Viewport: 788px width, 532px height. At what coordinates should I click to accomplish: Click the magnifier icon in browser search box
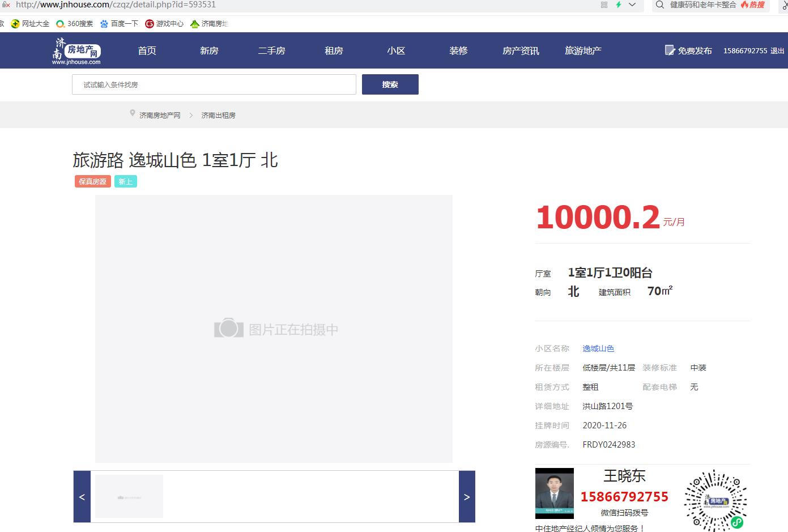tap(660, 5)
